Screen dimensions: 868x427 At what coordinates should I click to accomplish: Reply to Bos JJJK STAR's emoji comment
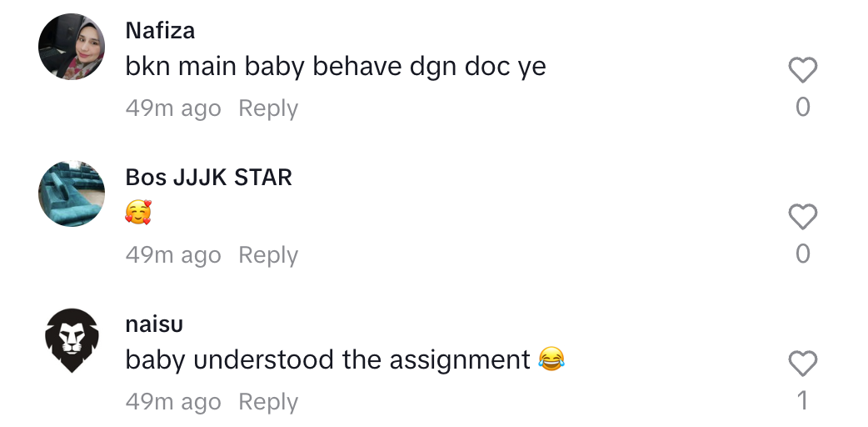pyautogui.click(x=268, y=255)
